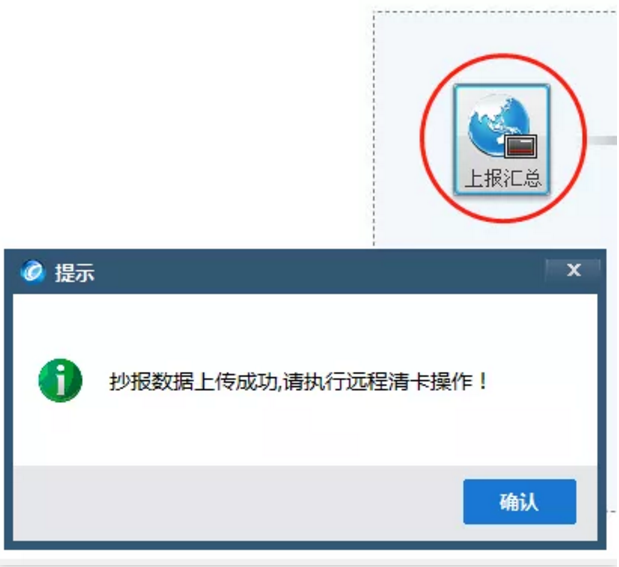This screenshot has height=567, width=619.
Task: Click the 上报汇总 globe icon
Action: pos(502,139)
